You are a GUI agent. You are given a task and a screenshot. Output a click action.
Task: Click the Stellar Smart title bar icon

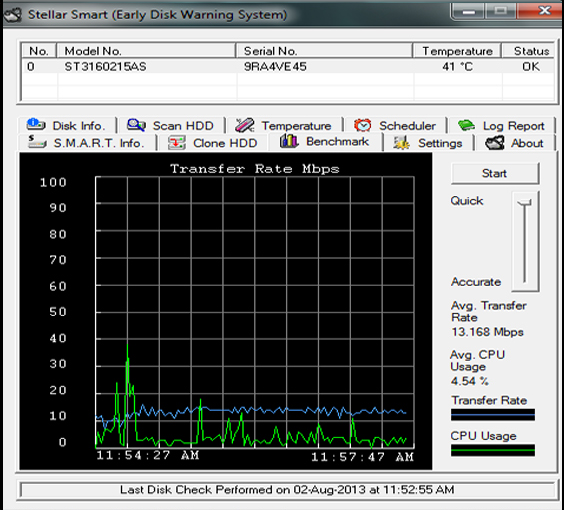point(13,15)
